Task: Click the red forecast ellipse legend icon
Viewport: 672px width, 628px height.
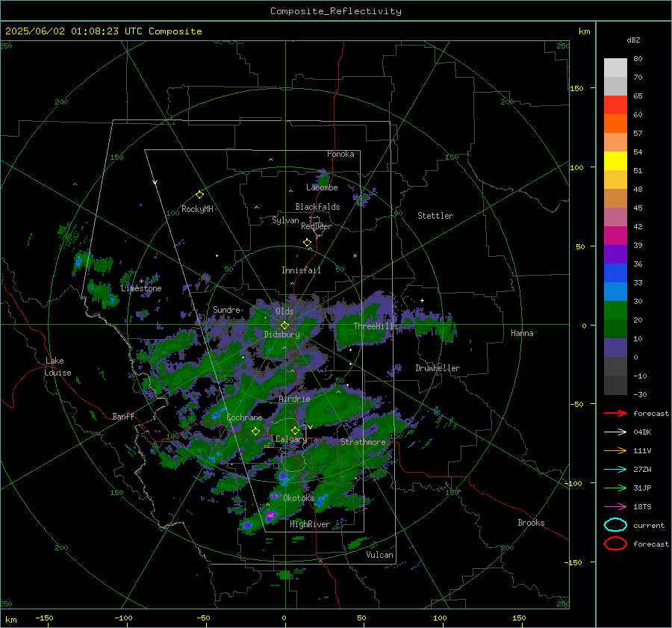Action: 615,544
